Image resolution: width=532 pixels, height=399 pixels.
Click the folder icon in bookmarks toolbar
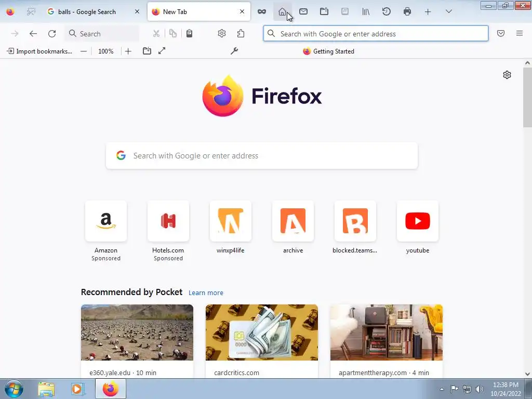point(147,51)
